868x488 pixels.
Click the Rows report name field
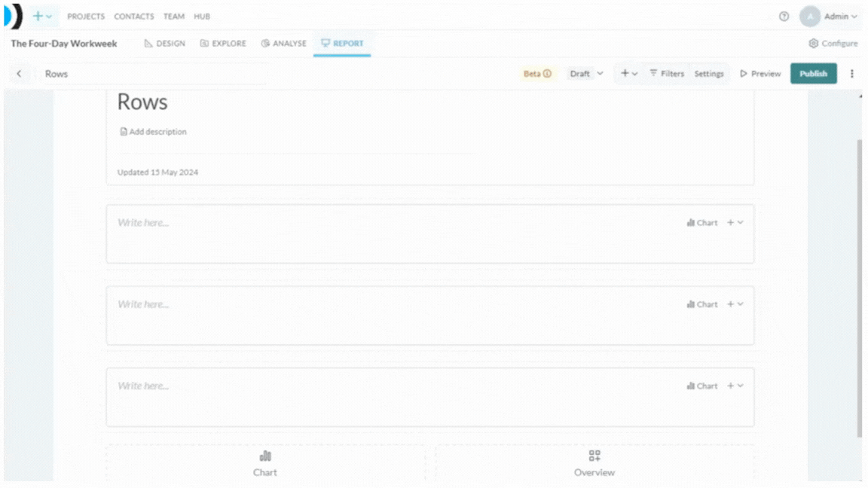154,74
